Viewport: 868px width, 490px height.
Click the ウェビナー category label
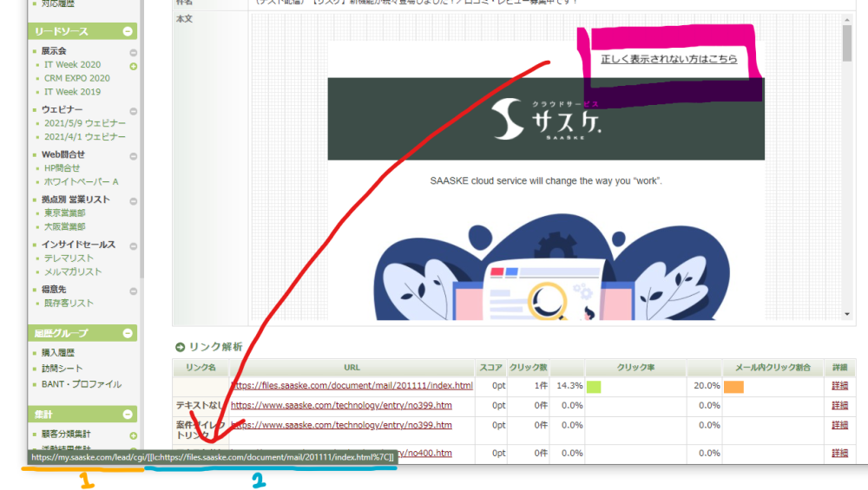[x=62, y=109]
